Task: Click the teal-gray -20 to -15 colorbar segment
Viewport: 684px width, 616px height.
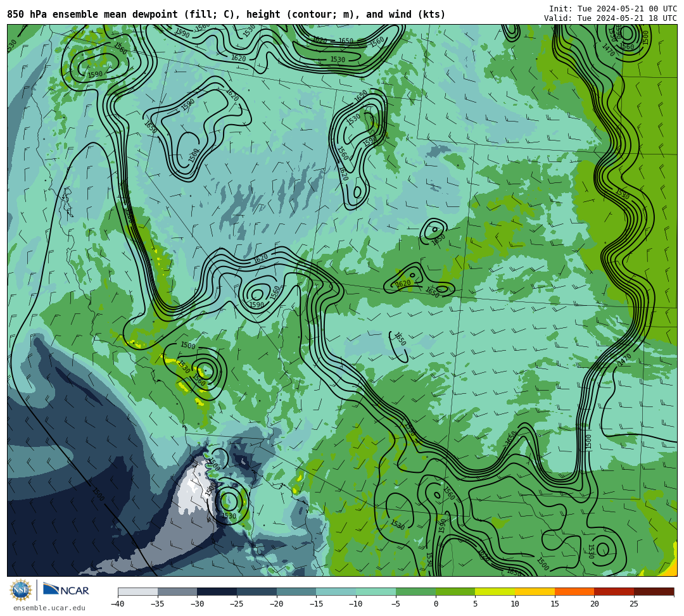Action: (296, 591)
